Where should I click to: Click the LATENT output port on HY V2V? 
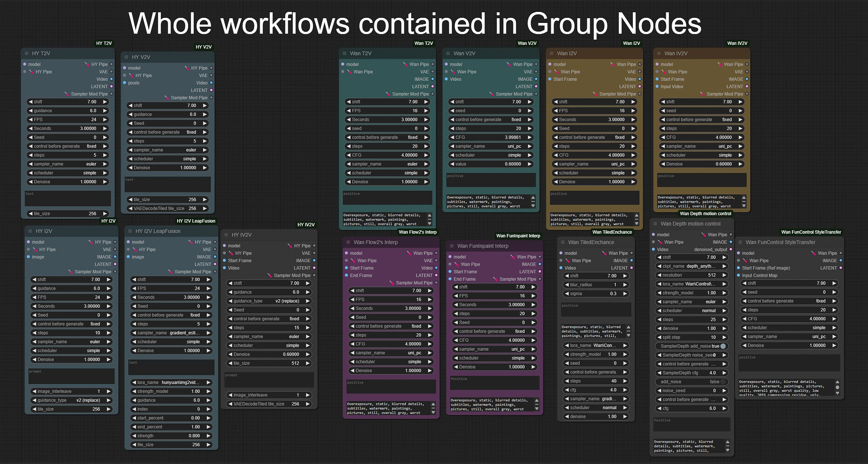click(x=211, y=90)
